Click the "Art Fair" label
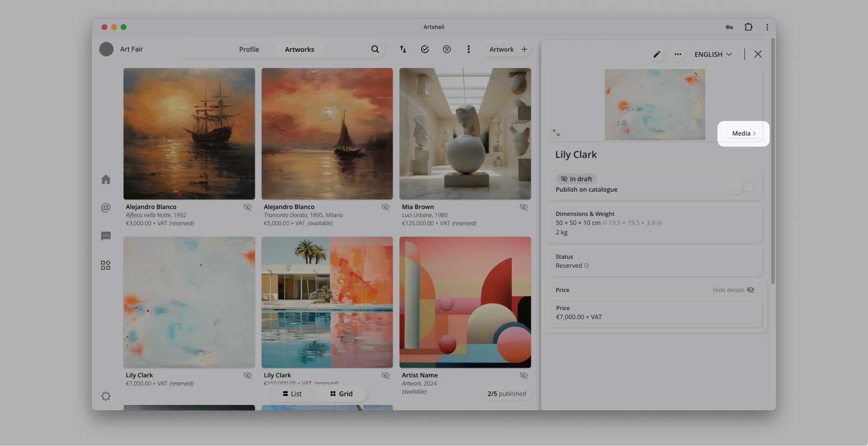The image size is (868, 446). coord(132,49)
